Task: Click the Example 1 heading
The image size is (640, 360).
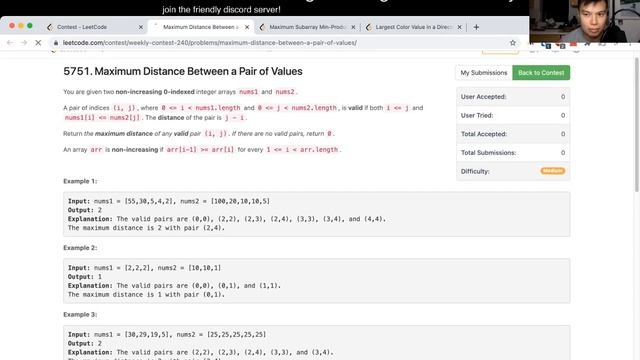Action: click(80, 181)
